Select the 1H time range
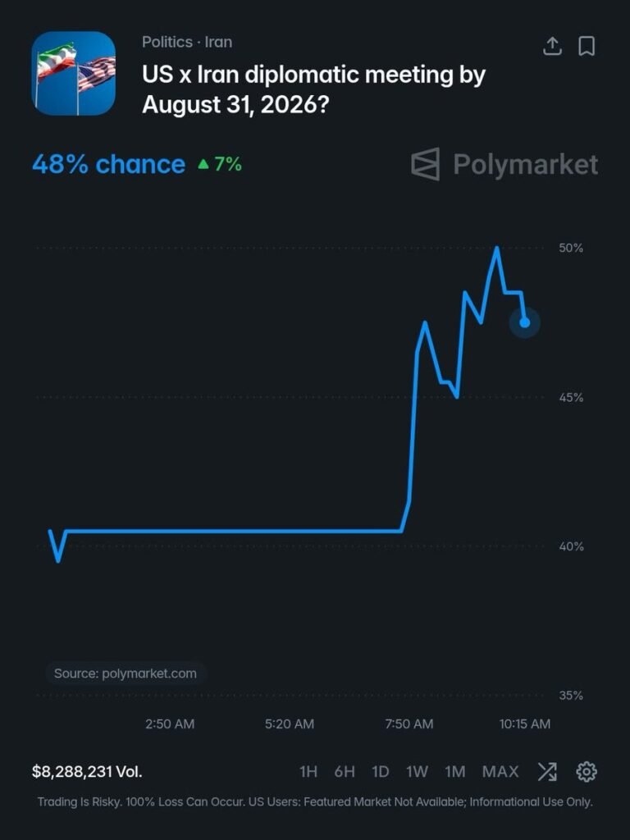Viewport: 630px width, 840px height. pos(308,772)
